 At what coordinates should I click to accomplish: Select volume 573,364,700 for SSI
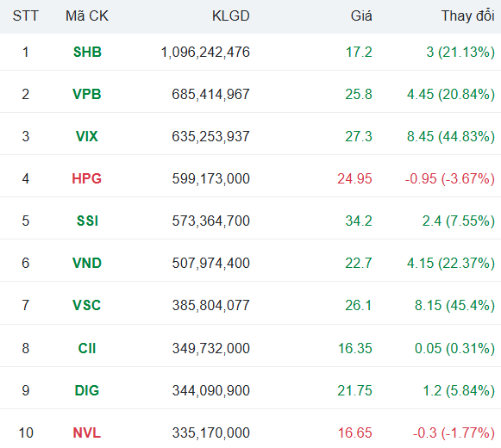(211, 221)
